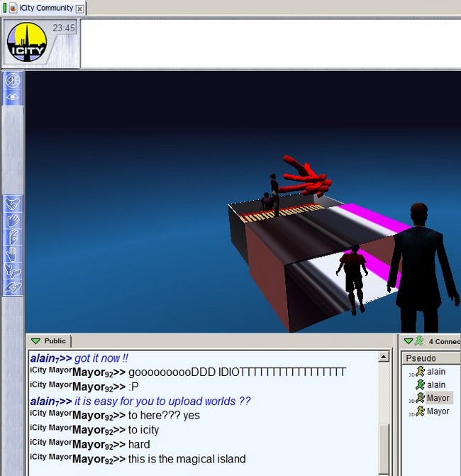Viewport: 461px width, 476px height.
Task: Select the highlighted Mayor user row
Action: [x=438, y=398]
